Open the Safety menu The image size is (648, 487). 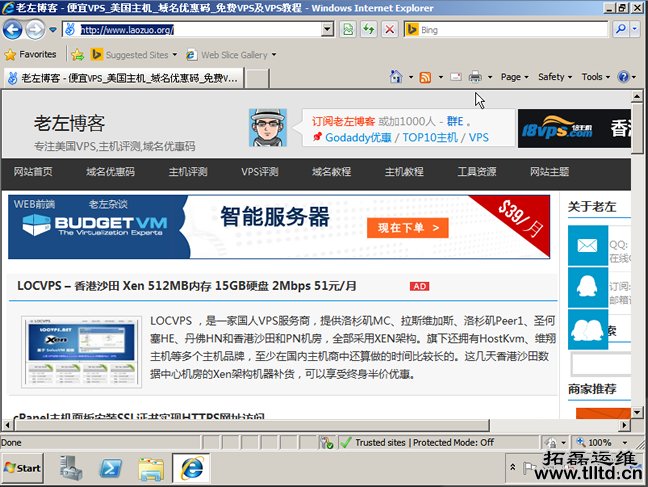555,77
